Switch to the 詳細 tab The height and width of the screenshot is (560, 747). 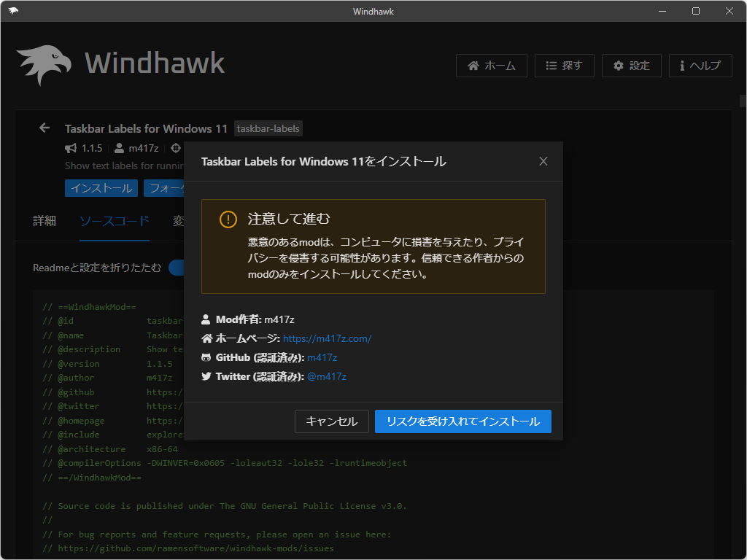[45, 220]
